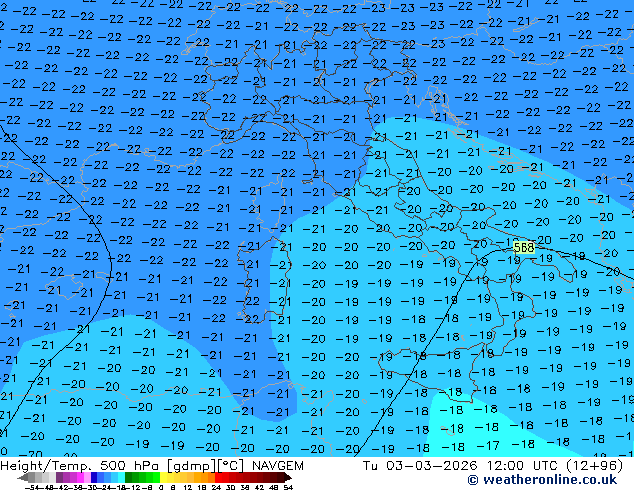The width and height of the screenshot is (634, 490).
Task: Click the 568 geopotential contour label
Action: click(x=524, y=247)
